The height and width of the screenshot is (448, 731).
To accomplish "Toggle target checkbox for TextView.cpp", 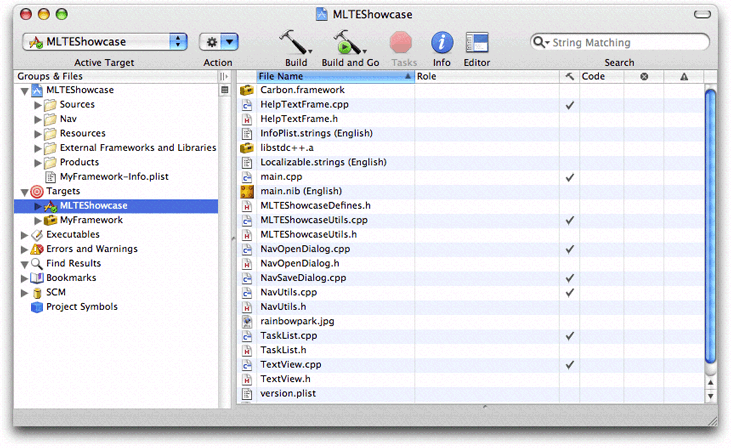I will pos(569,365).
